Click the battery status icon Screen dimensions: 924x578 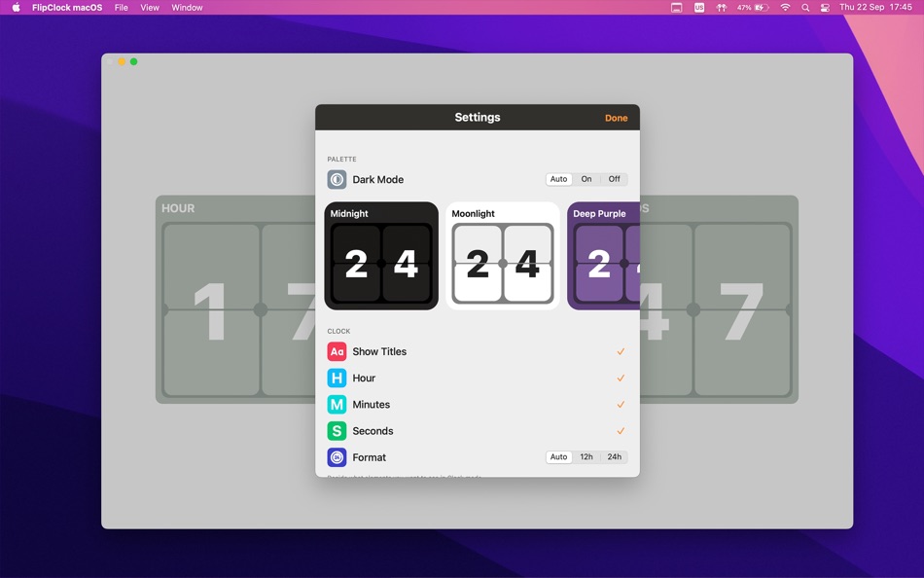tap(762, 8)
